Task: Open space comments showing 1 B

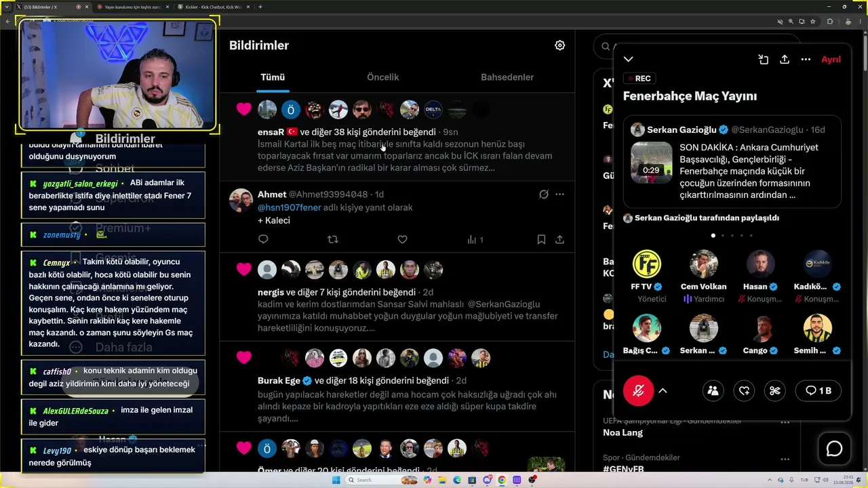Action: coord(818,390)
